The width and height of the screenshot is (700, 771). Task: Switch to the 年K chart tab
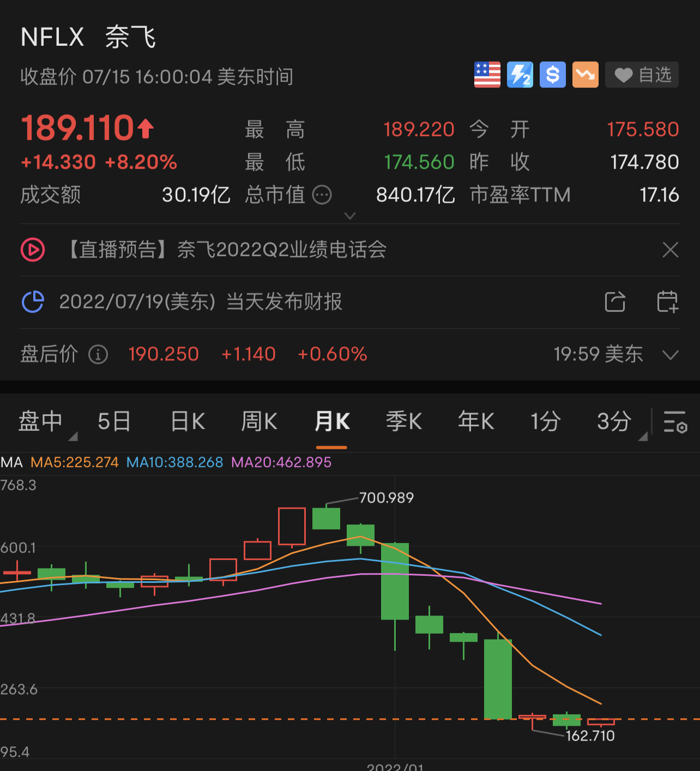[x=476, y=421]
